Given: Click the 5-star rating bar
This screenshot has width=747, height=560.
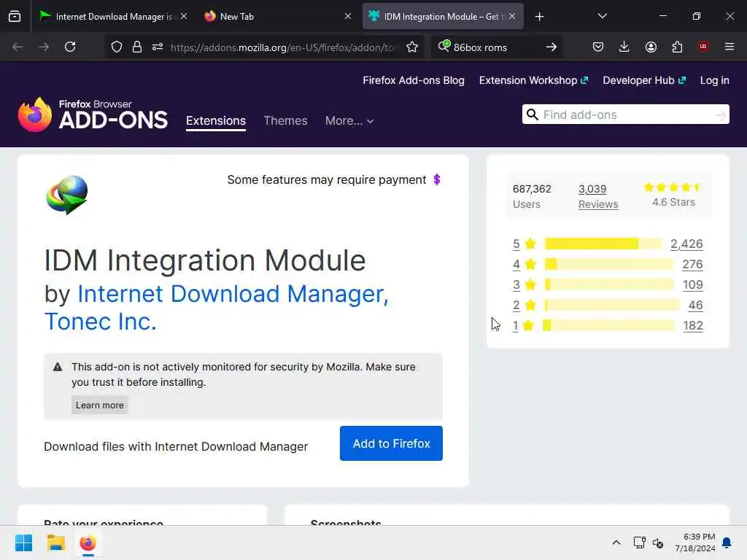Looking at the screenshot, I should pyautogui.click(x=603, y=244).
